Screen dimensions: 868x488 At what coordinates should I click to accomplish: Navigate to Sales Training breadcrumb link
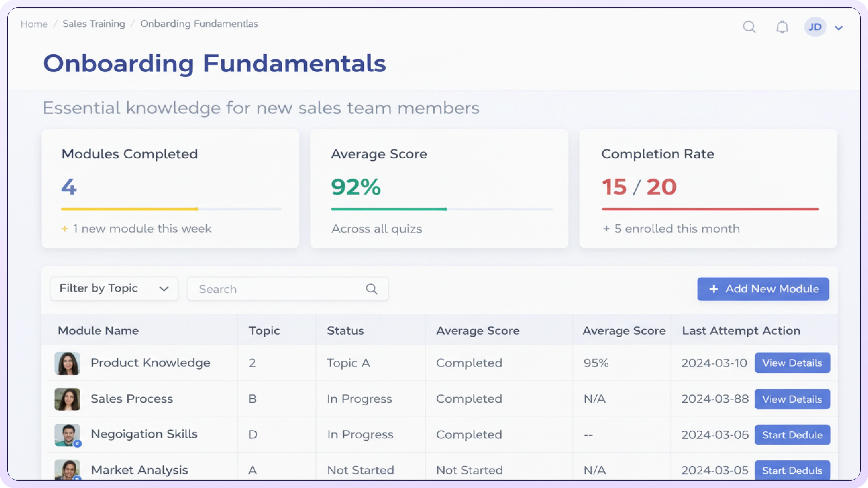(94, 23)
